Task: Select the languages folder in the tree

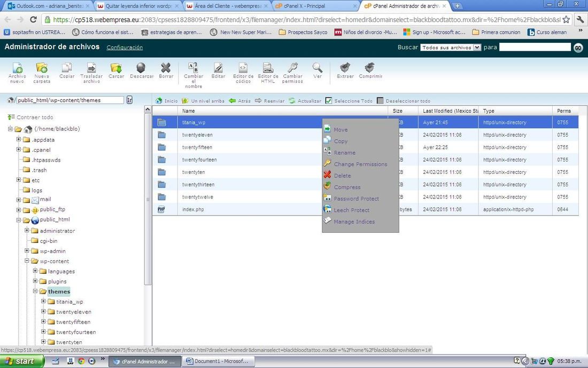Action: click(61, 271)
